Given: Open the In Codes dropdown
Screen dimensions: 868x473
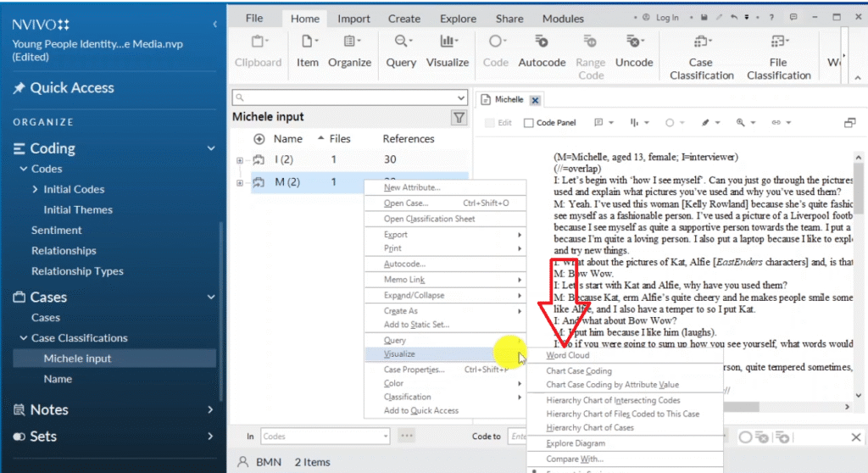Looking at the screenshot, I should (384, 436).
